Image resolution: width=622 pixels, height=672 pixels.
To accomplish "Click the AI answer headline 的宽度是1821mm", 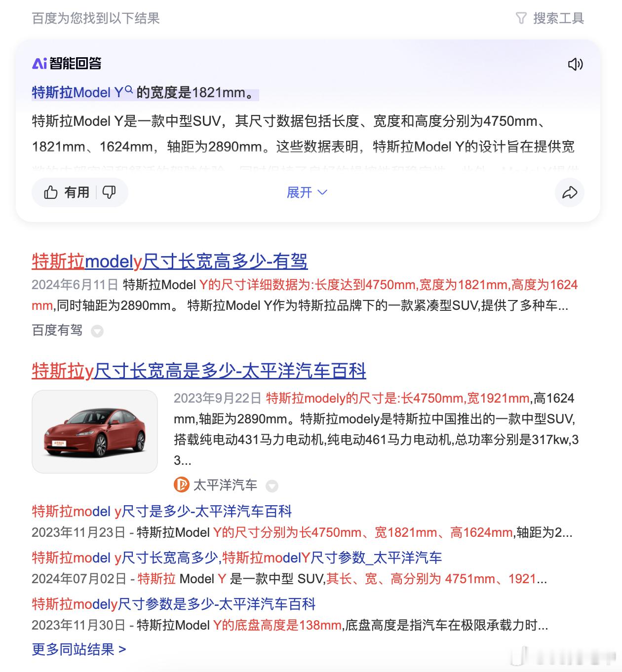I will point(197,92).
